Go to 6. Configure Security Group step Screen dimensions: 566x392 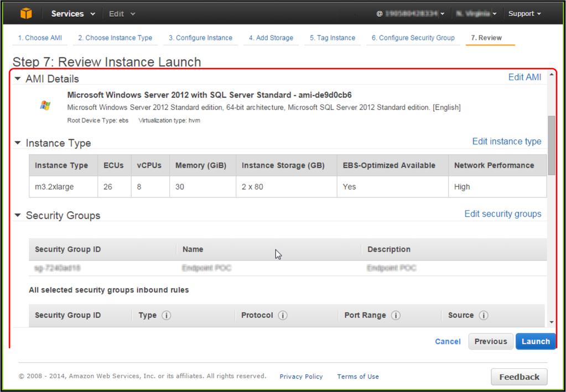(413, 38)
